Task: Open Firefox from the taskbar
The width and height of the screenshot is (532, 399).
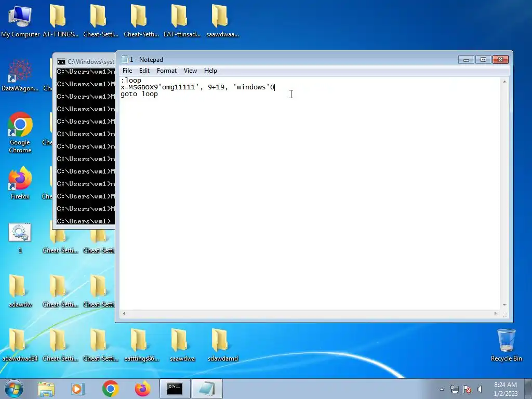Action: click(x=142, y=389)
